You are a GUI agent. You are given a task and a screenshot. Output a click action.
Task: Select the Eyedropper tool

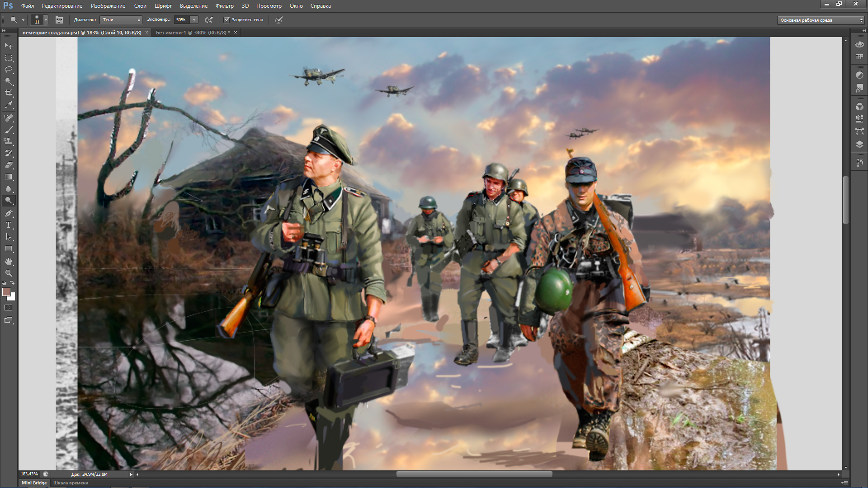(9, 105)
